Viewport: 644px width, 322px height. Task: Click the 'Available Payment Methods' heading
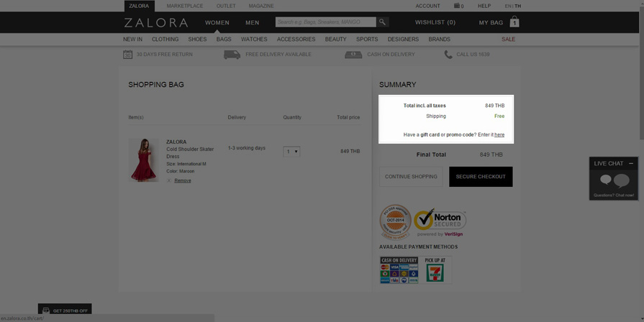[x=419, y=247]
